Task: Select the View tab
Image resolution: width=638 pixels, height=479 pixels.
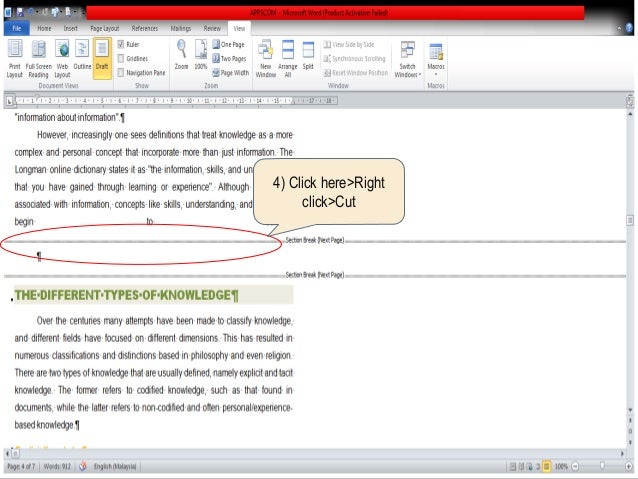Action: pos(239,28)
